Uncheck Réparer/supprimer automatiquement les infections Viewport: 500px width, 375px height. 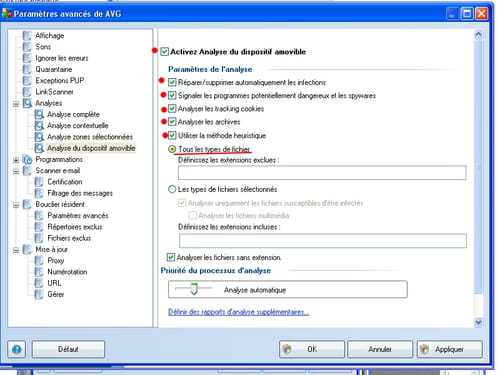[172, 82]
